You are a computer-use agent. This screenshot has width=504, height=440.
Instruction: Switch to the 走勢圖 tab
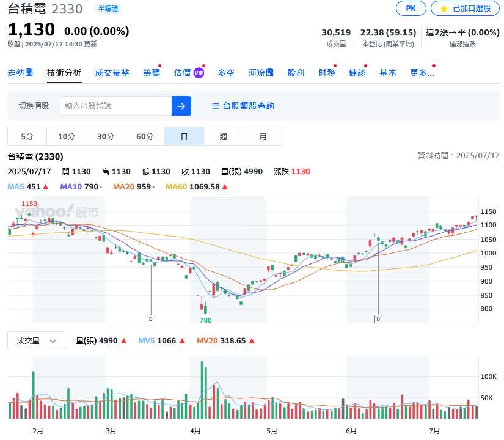click(x=20, y=73)
